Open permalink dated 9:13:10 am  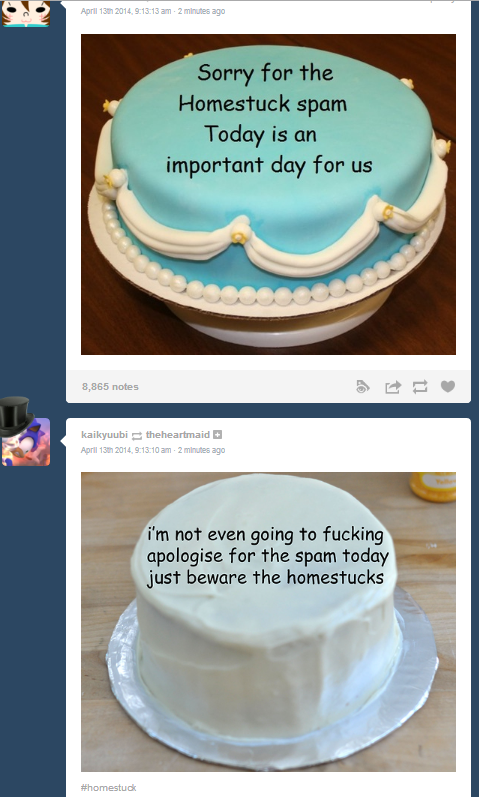126,450
